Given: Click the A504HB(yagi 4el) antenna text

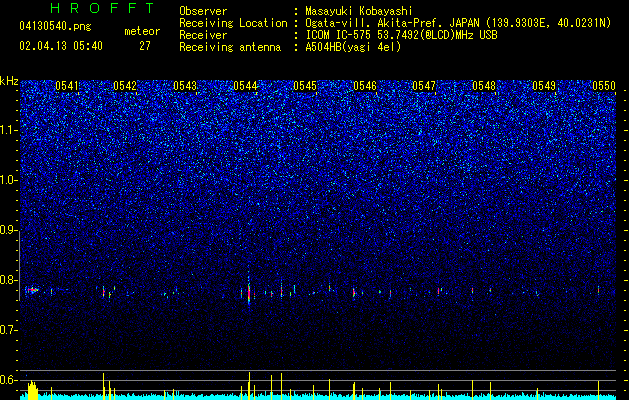Looking at the screenshot, I should [x=353, y=47].
